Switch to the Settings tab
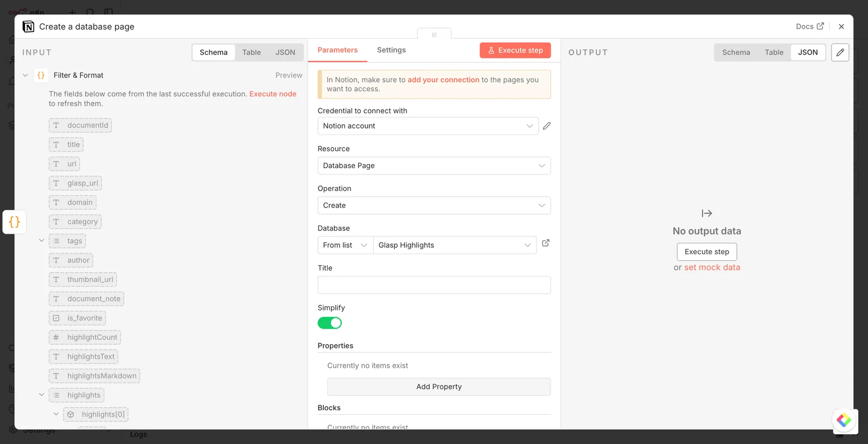 (x=391, y=50)
